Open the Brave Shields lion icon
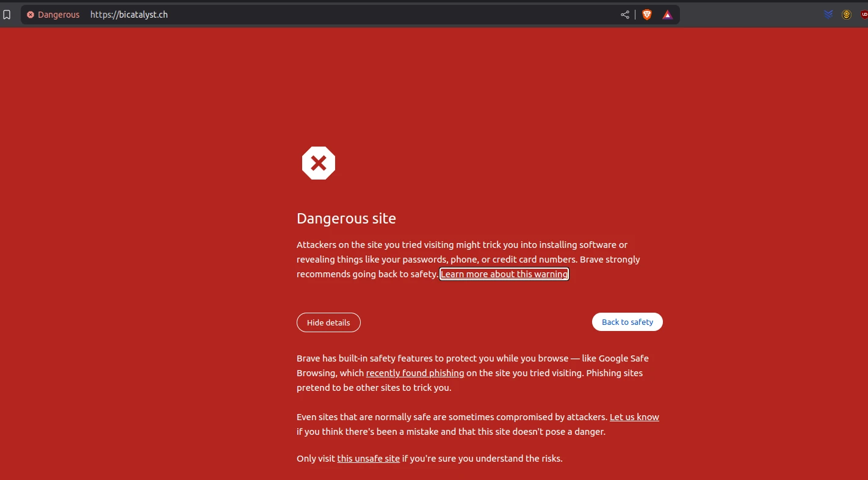Screen dimensions: 868x480 pyautogui.click(x=647, y=15)
